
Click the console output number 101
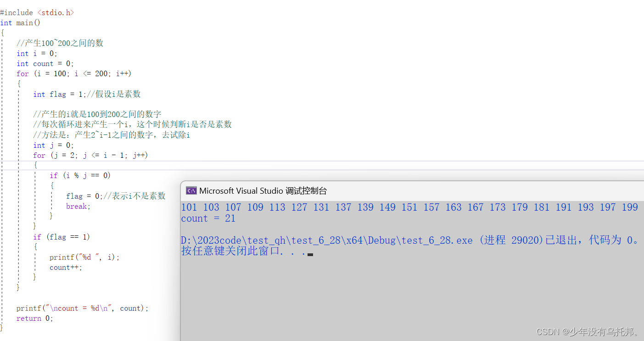(189, 207)
